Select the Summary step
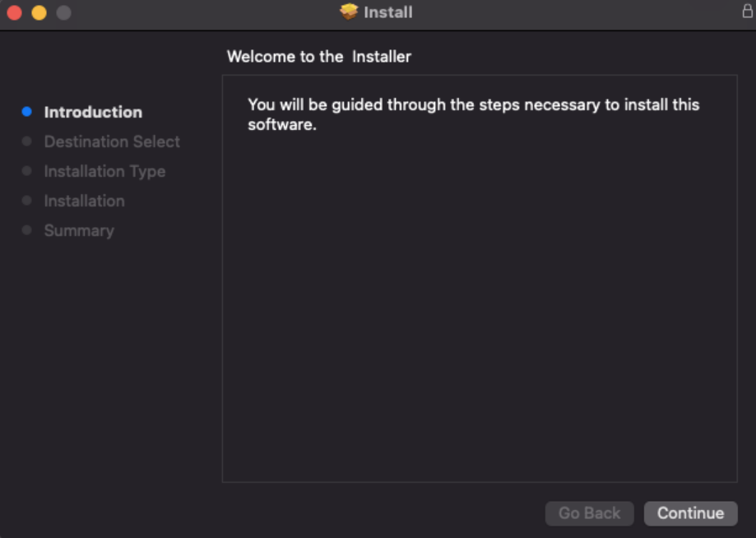This screenshot has height=538, width=756. 79,230
